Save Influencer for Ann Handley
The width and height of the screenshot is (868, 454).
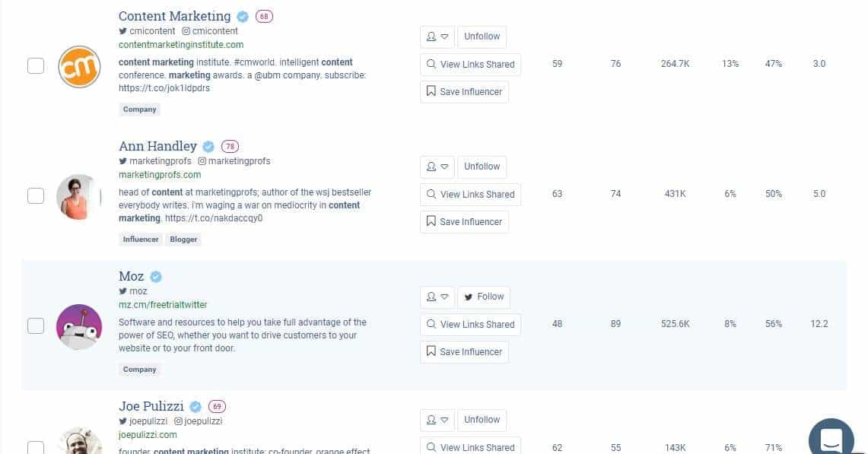coord(465,222)
